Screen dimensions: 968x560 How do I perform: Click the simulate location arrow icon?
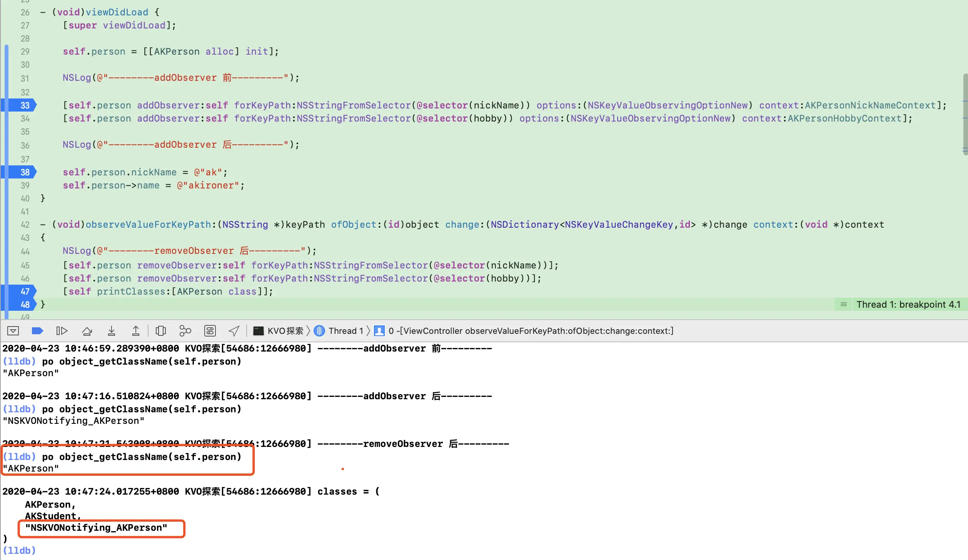click(234, 331)
